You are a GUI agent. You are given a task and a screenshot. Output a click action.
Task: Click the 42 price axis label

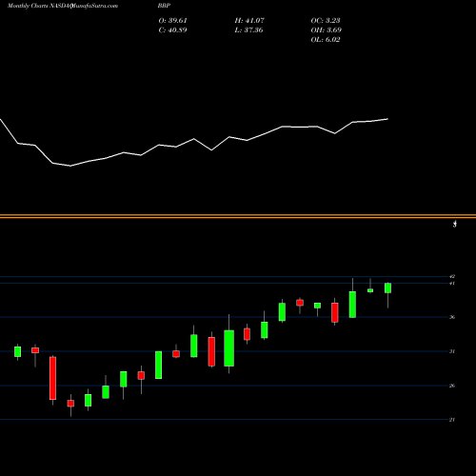(452, 276)
